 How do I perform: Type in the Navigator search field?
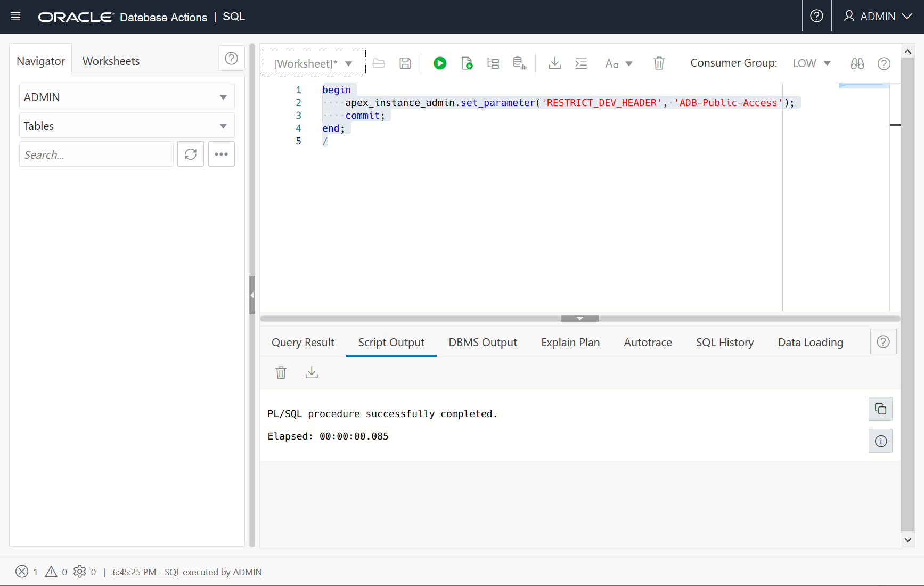pos(96,154)
